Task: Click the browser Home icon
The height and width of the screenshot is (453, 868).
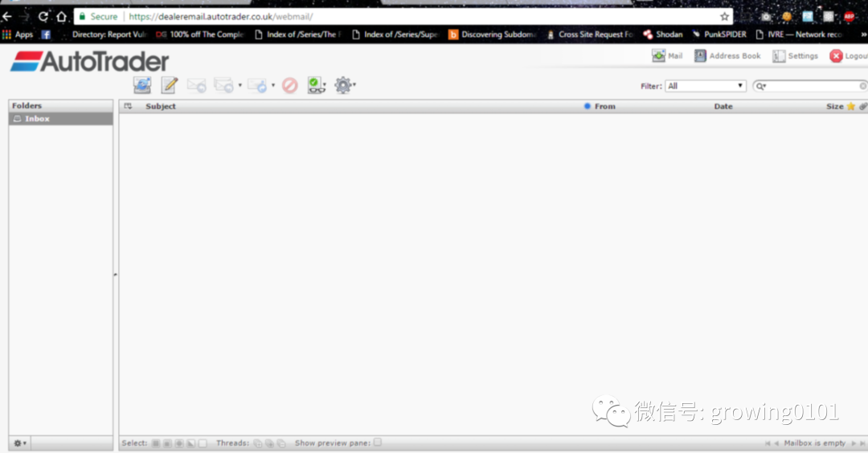Action: [x=61, y=17]
